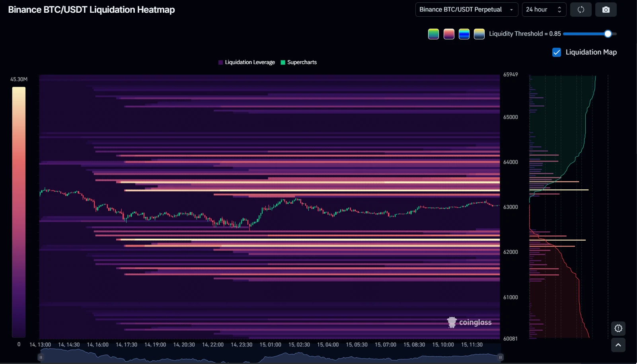Select the blue striped heatmap color scheme
The height and width of the screenshot is (364, 637).
pos(464,34)
